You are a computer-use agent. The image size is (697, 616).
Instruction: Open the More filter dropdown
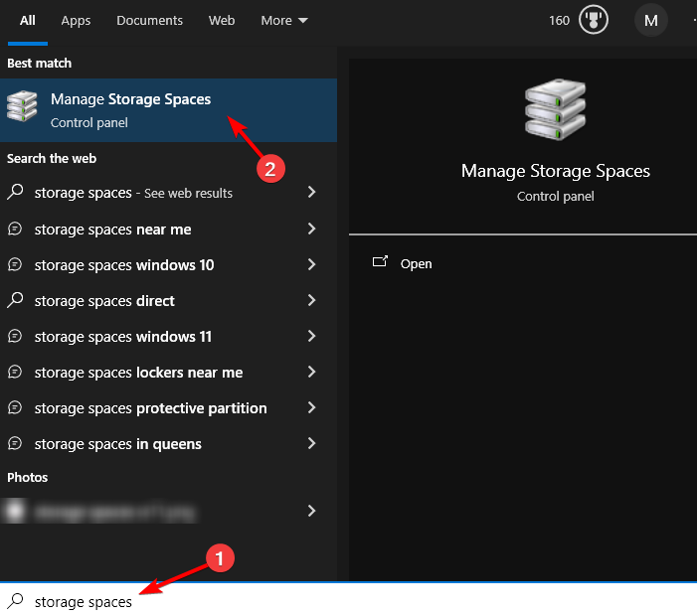tap(284, 21)
